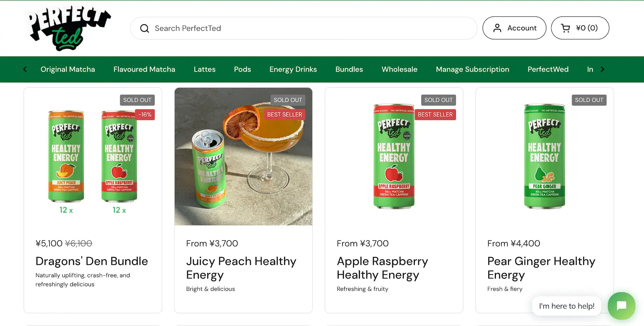Go to Flavoured Matcha menu

click(144, 69)
